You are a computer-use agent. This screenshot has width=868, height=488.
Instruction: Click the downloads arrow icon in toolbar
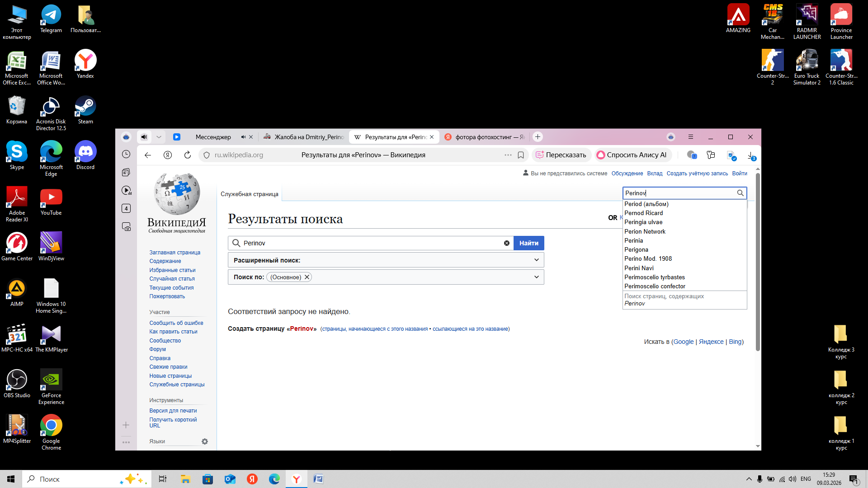[751, 155]
